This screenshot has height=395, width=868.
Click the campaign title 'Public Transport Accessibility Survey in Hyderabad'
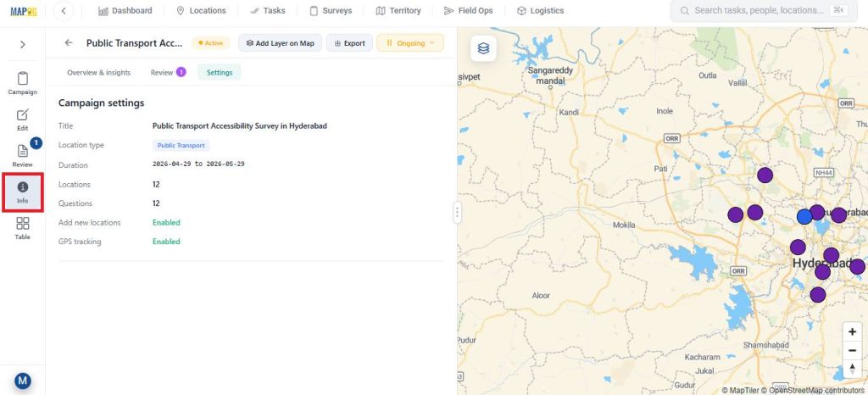[x=240, y=126]
